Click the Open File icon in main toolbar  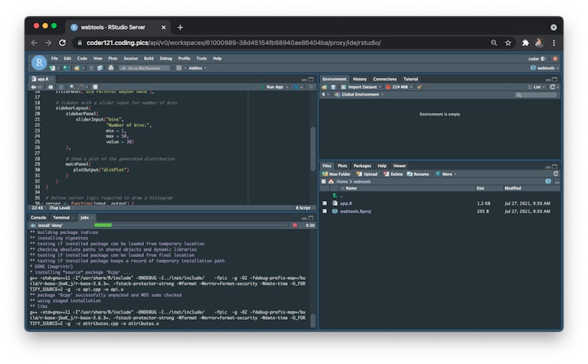(x=77, y=68)
